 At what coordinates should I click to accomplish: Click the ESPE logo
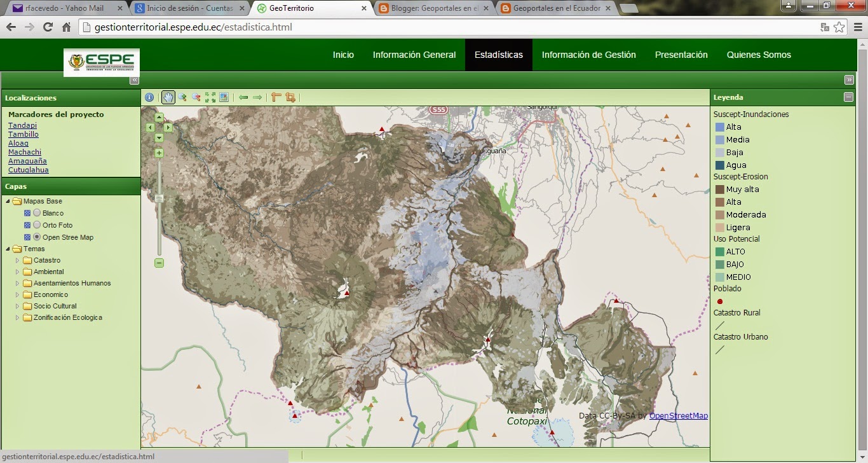(x=102, y=62)
